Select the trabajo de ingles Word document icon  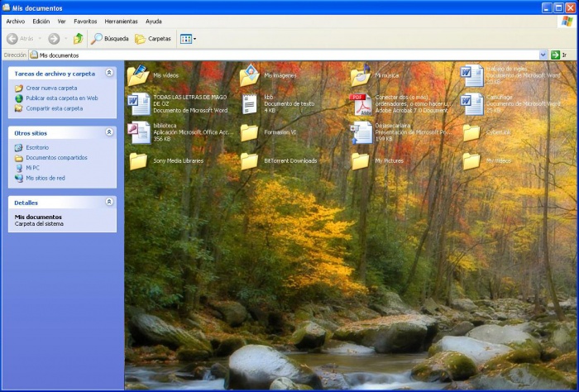tap(471, 75)
